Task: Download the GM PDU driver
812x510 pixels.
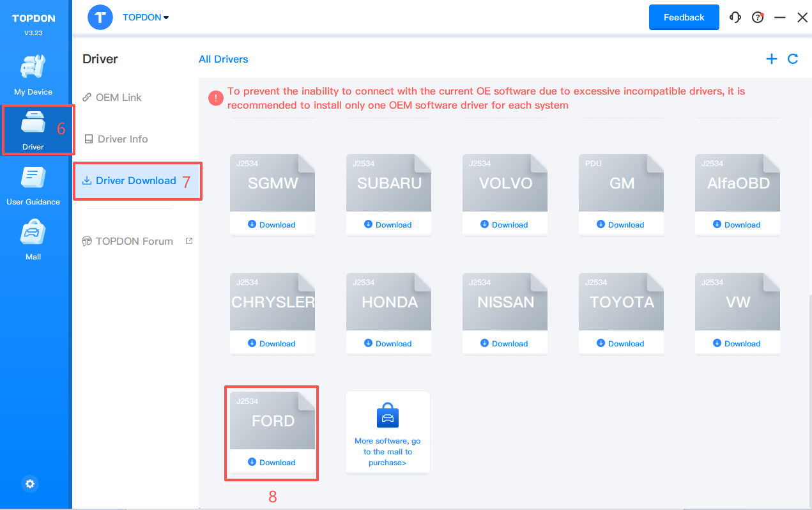Action: click(x=621, y=224)
